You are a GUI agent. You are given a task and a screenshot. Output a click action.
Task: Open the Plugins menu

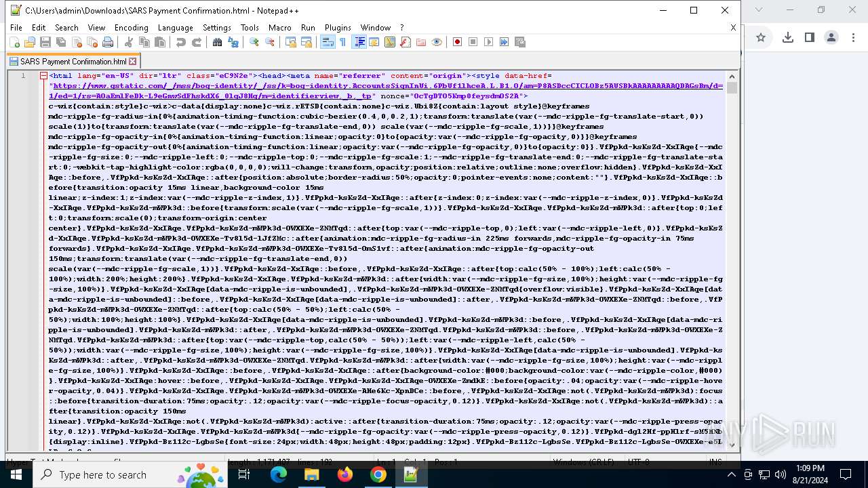[x=338, y=28]
